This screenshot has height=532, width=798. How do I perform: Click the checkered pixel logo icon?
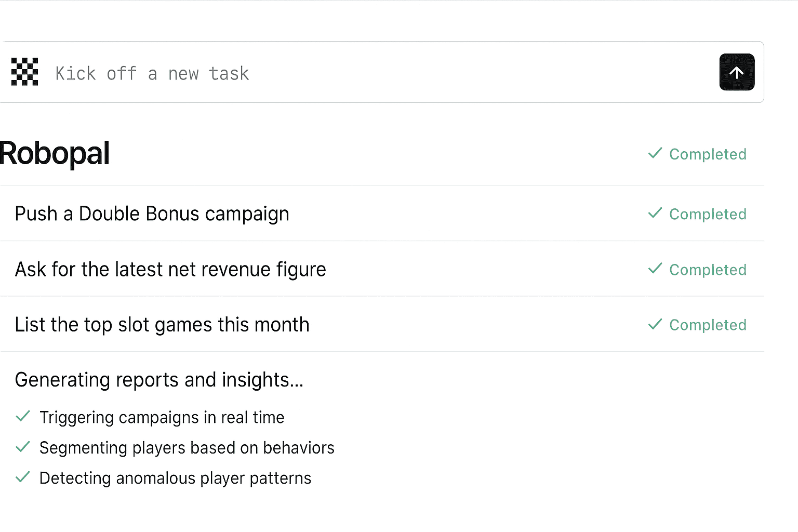point(25,72)
